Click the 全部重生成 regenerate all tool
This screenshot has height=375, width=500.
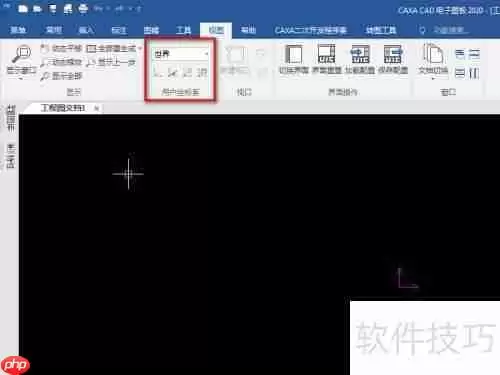111,49
